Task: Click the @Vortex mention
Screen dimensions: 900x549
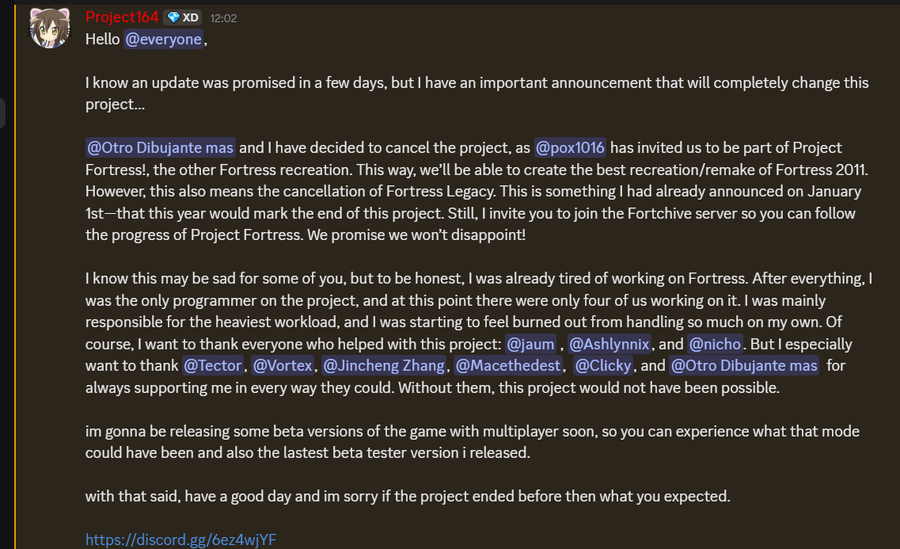Action: point(284,366)
